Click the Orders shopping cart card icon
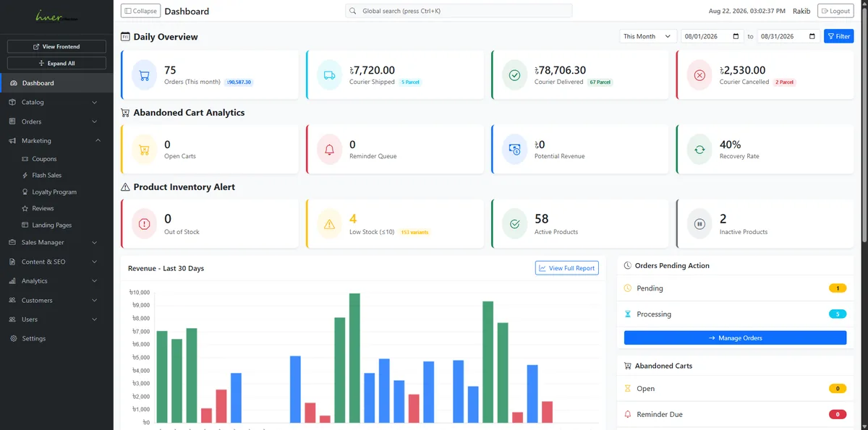This screenshot has width=868, height=430. [145, 75]
